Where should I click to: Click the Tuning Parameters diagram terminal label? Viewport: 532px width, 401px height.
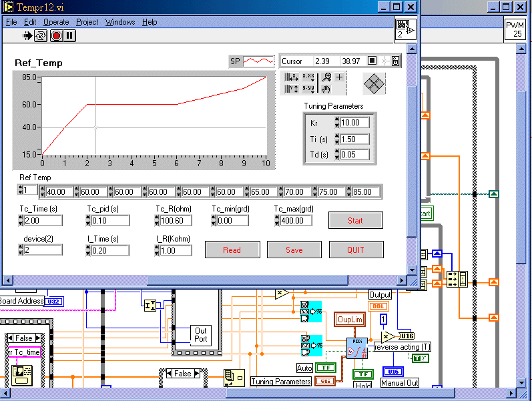click(280, 382)
